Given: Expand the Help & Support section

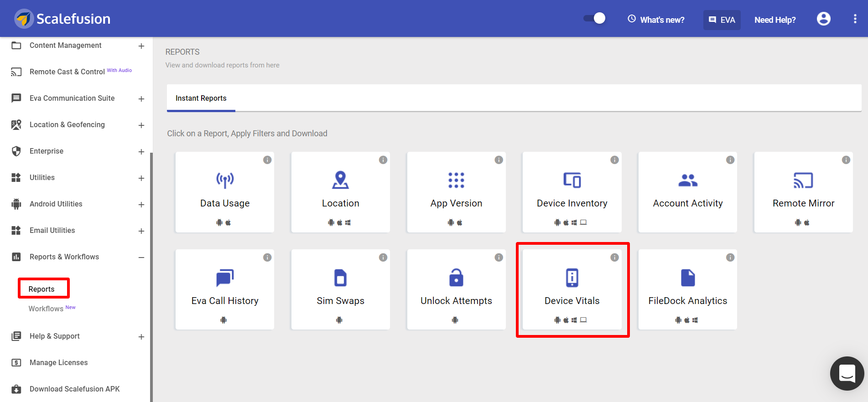Looking at the screenshot, I should click(x=141, y=337).
